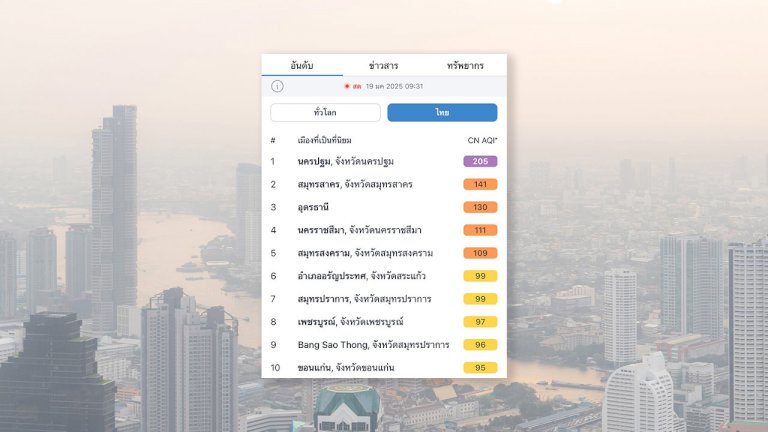Image resolution: width=768 pixels, height=432 pixels.
Task: Click the yellow 97 AQI badge
Action: pos(480,322)
